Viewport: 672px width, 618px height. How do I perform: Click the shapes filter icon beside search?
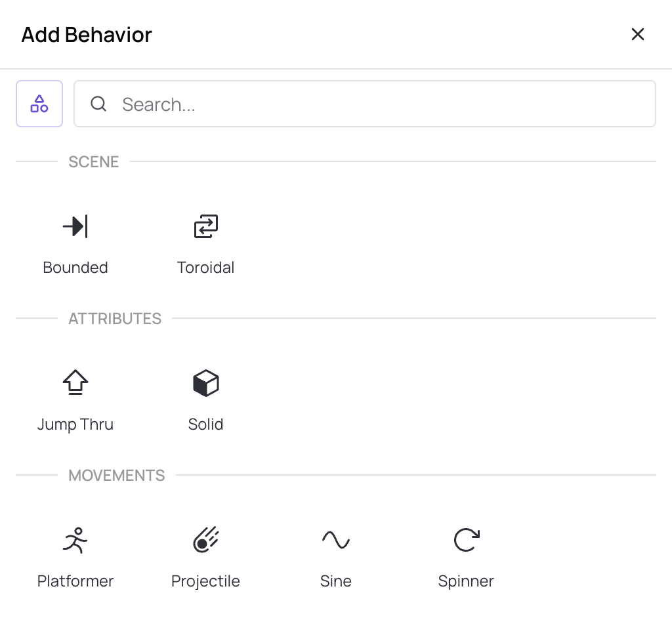pos(39,103)
